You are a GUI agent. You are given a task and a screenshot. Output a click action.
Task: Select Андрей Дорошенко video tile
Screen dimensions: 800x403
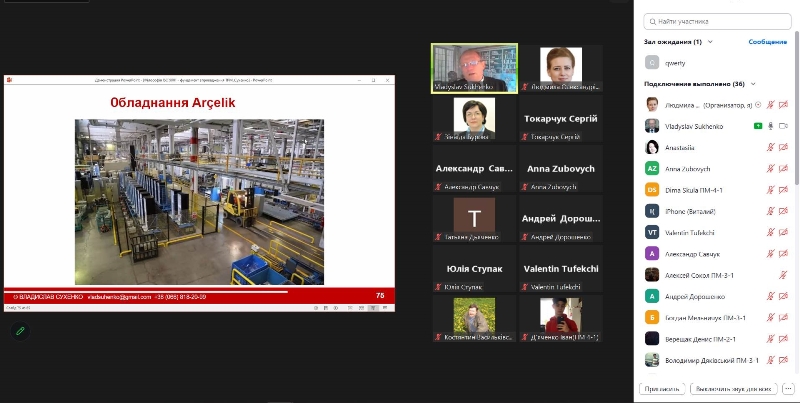561,218
